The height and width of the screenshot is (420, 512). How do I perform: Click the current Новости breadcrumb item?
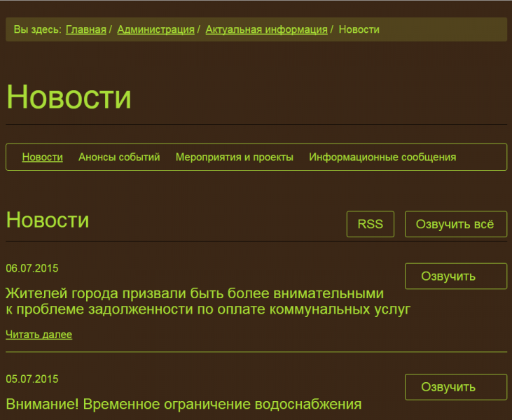click(x=359, y=29)
